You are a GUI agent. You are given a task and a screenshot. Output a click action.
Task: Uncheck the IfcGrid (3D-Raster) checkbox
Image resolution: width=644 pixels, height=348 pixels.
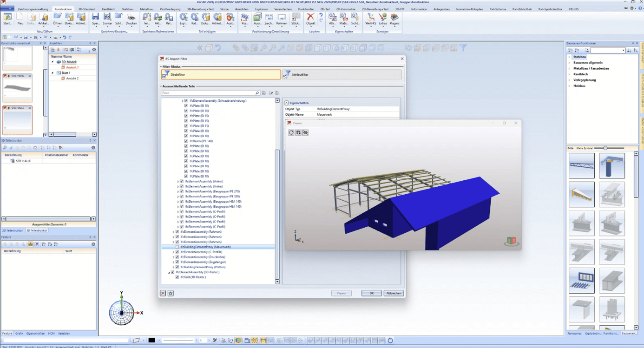click(x=177, y=277)
